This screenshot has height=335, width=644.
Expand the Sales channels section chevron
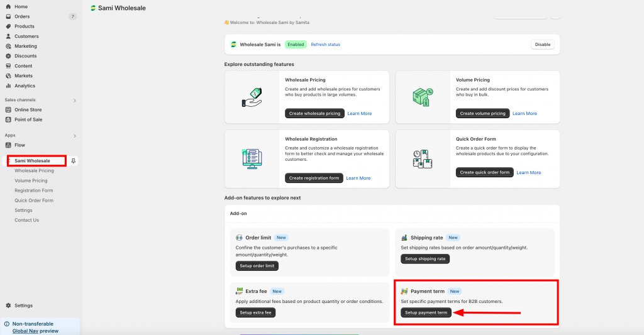coord(75,101)
